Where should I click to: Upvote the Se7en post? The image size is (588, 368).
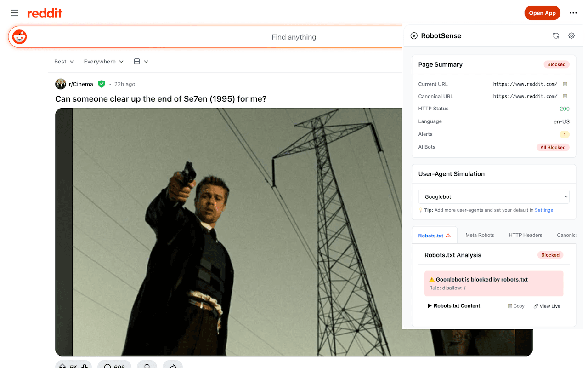tap(63, 366)
